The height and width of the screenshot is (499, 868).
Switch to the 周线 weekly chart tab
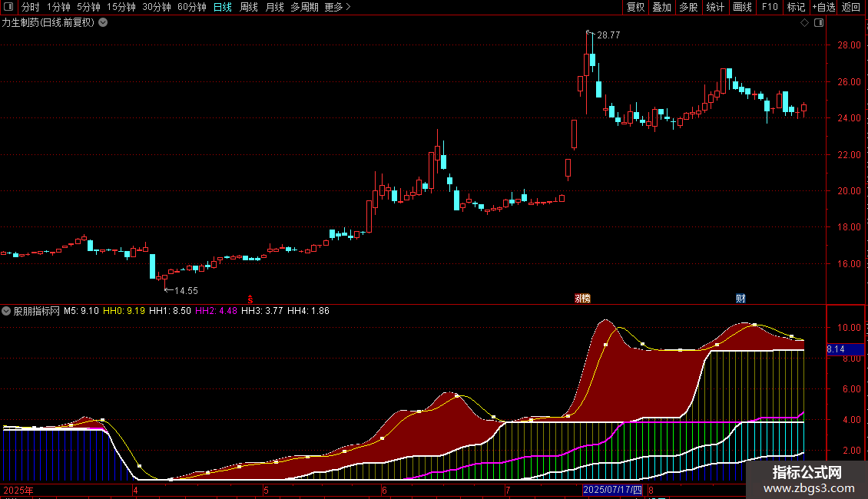pyautogui.click(x=249, y=7)
